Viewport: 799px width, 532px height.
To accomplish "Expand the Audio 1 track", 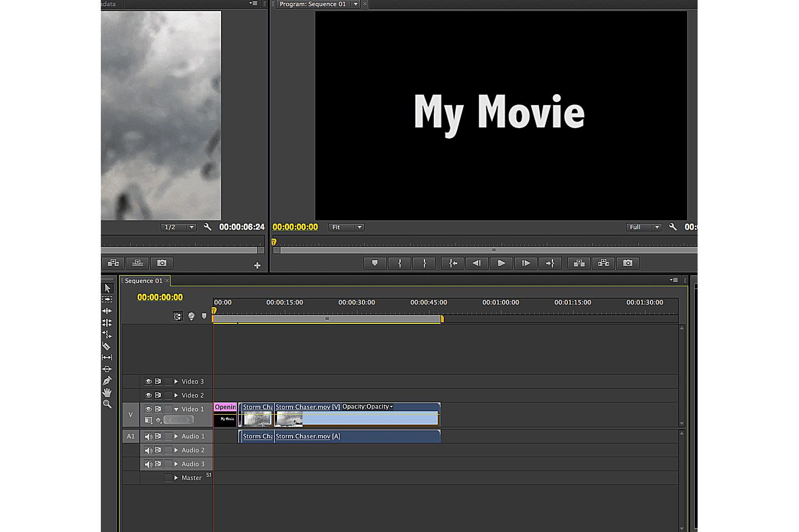I will 176,436.
